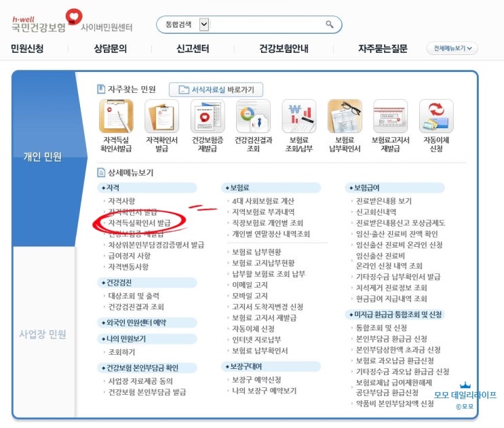Open the 개인별 연말정산 내역조회 link
Viewport: 504px width, 428px height.
(x=271, y=233)
